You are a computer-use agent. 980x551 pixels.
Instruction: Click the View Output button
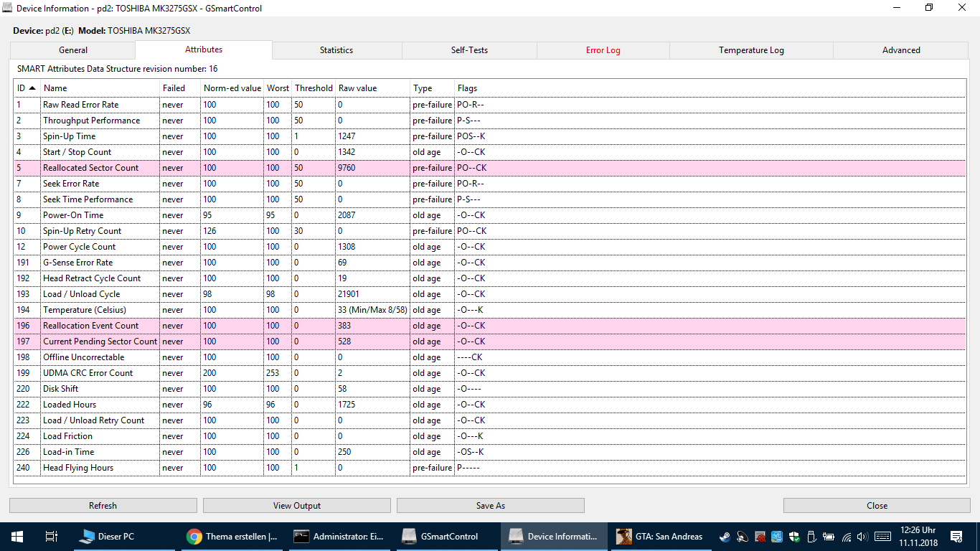coord(297,506)
